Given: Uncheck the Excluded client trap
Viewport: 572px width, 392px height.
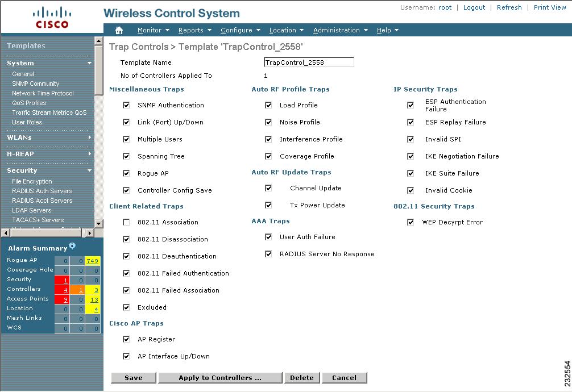Looking at the screenshot, I should pos(126,307).
